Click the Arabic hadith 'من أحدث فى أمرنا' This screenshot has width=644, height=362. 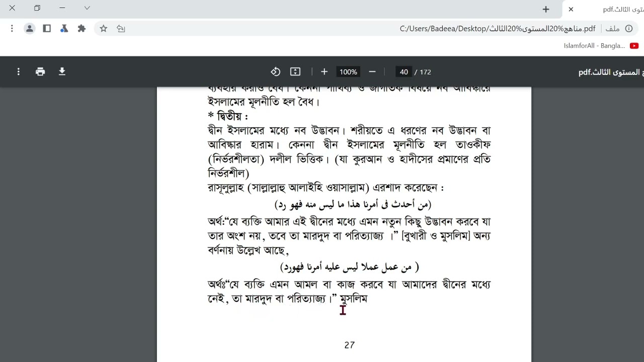coord(353,204)
